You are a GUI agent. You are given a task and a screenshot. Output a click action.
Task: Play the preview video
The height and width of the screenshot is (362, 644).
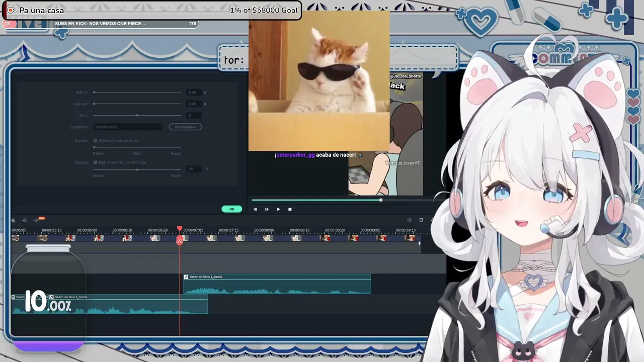point(278,209)
